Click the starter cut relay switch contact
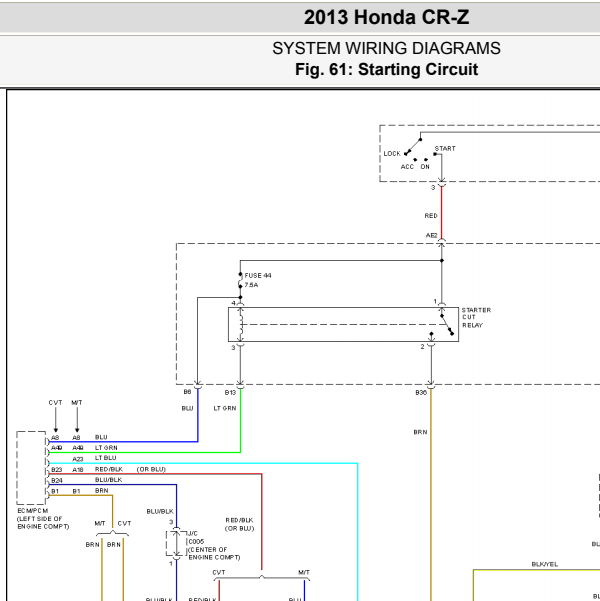The image size is (600, 601). point(447,325)
